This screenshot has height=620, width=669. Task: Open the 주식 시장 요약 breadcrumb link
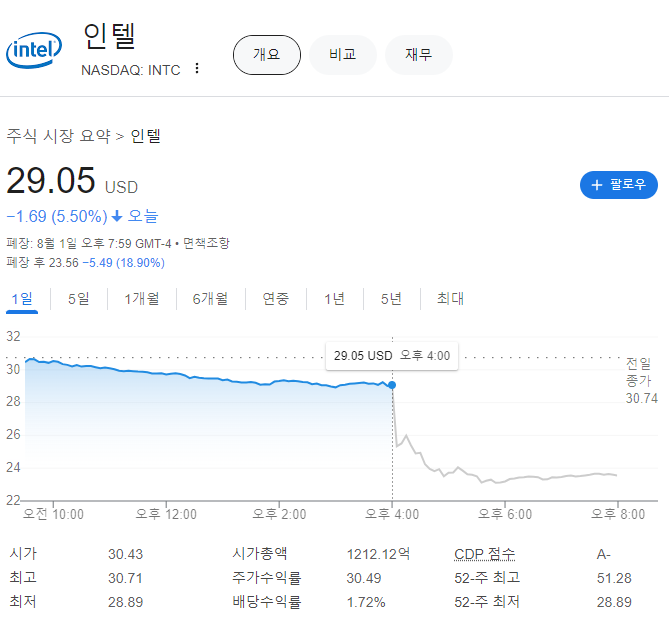[x=58, y=136]
